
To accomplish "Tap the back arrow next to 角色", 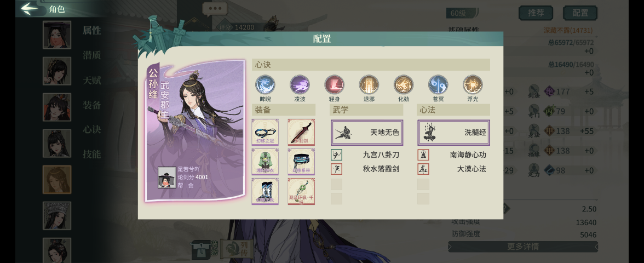I will pos(31,8).
